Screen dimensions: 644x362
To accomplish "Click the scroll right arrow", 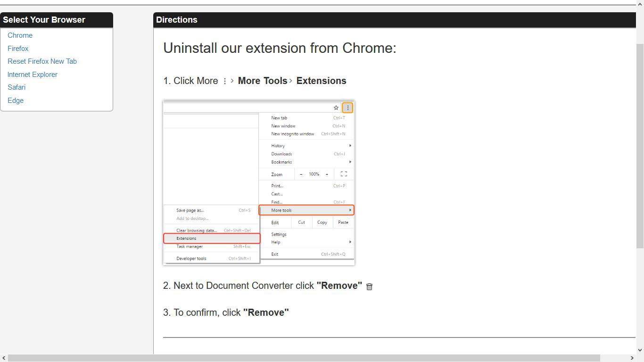I will pyautogui.click(x=632, y=358).
